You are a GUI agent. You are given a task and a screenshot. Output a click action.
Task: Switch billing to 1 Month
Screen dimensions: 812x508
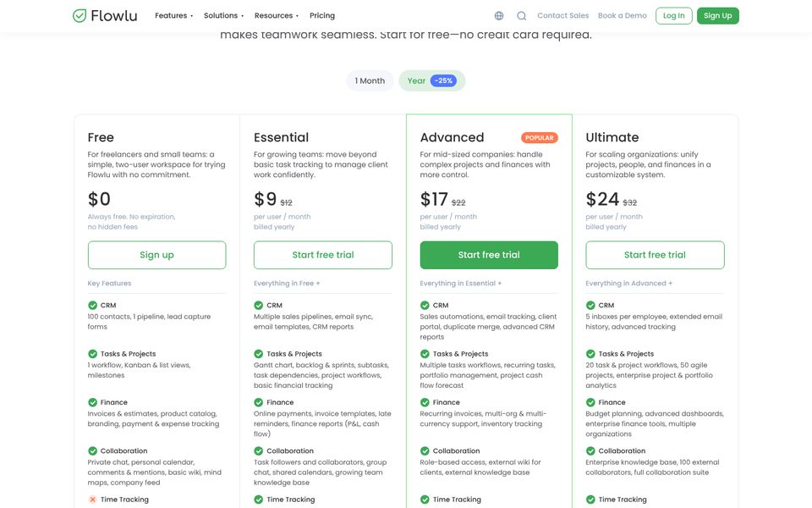(x=370, y=81)
